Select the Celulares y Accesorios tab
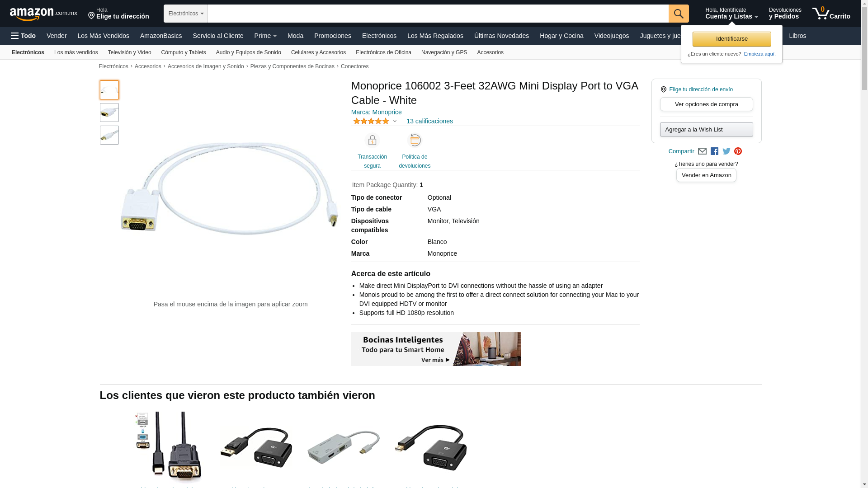Screen dimensions: 868x488 318,52
